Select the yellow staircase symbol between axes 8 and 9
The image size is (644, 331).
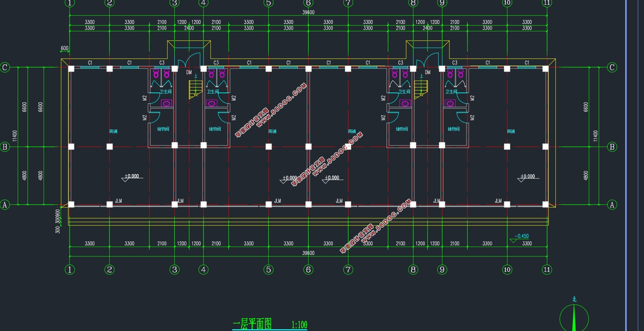421,89
